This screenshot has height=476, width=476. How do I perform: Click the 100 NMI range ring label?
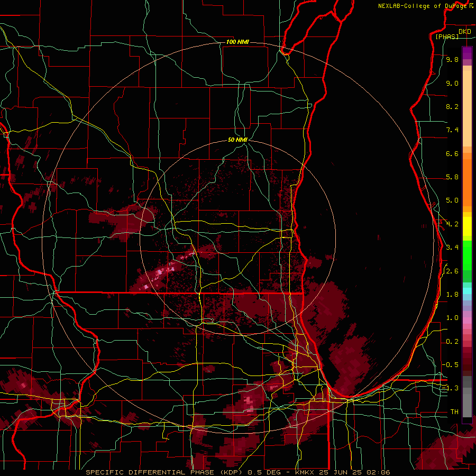click(x=237, y=42)
